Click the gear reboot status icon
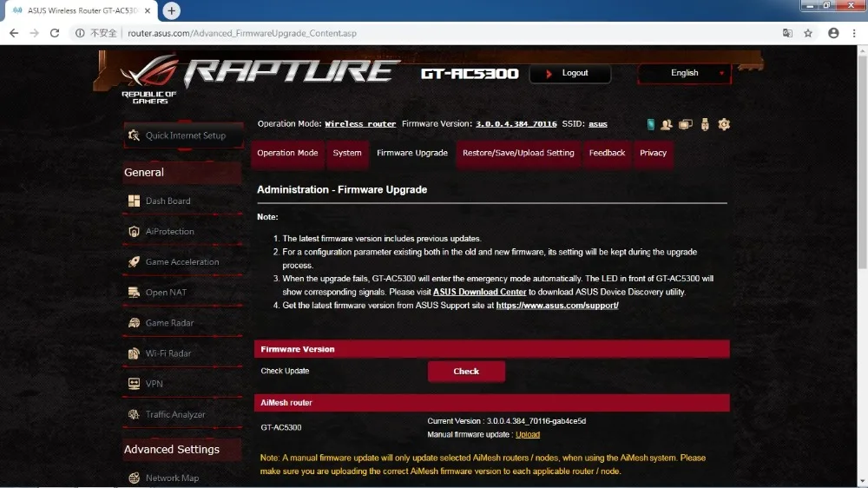Viewport: 868px width, 488px height. pyautogui.click(x=724, y=125)
